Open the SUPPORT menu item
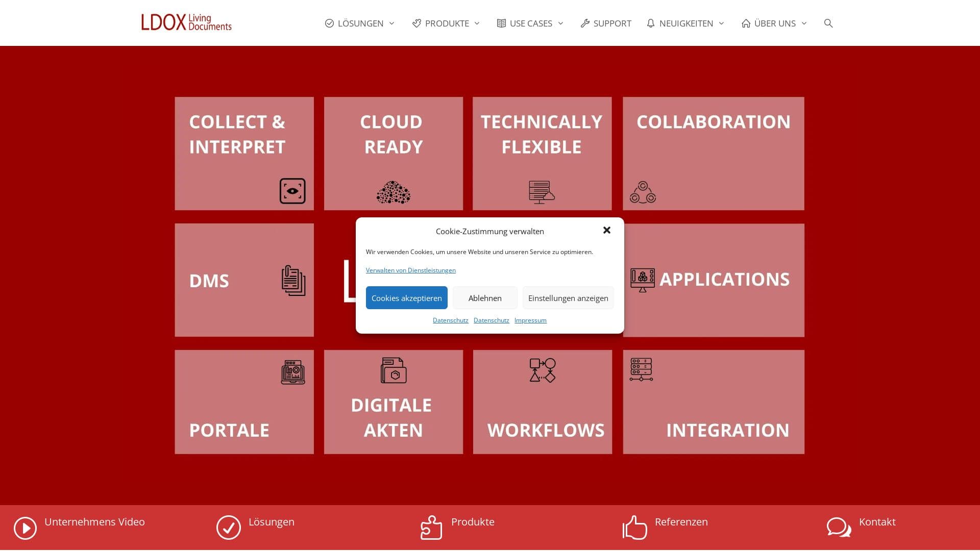Image resolution: width=980 pixels, height=551 pixels. [606, 23]
